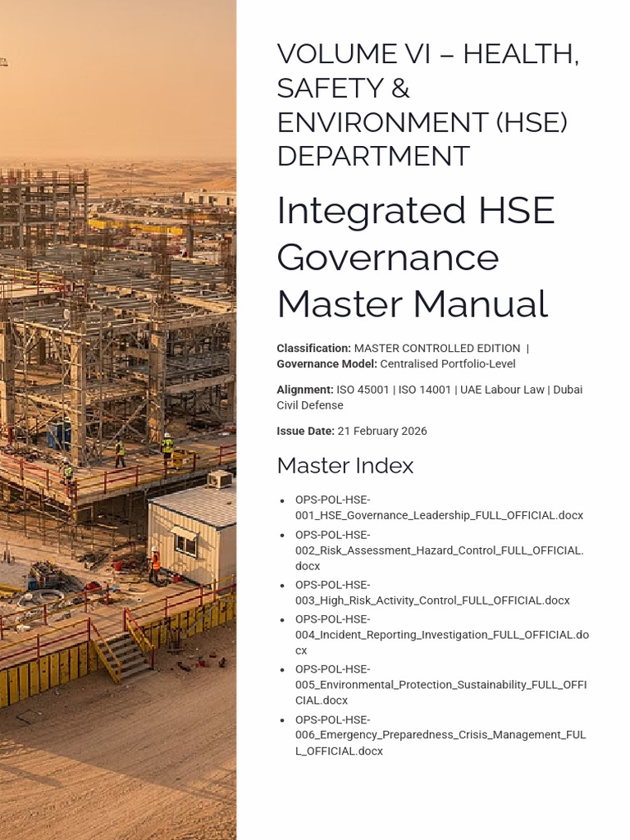Click the 'Alignment:' label
The image size is (630, 840).
[305, 390]
